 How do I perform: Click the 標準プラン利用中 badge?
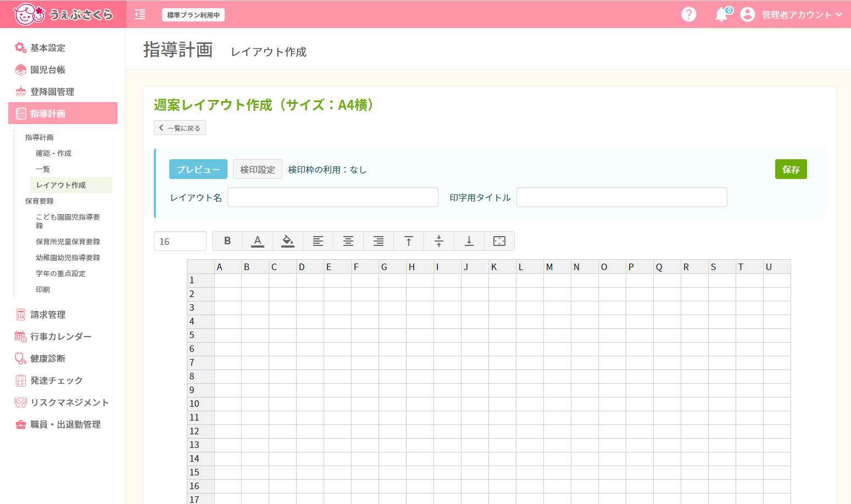[x=193, y=15]
